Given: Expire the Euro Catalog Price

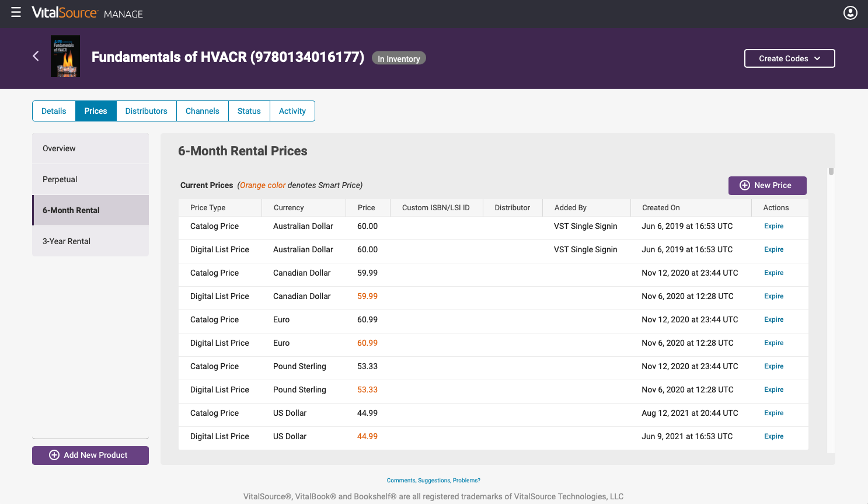Looking at the screenshot, I should coord(773,319).
